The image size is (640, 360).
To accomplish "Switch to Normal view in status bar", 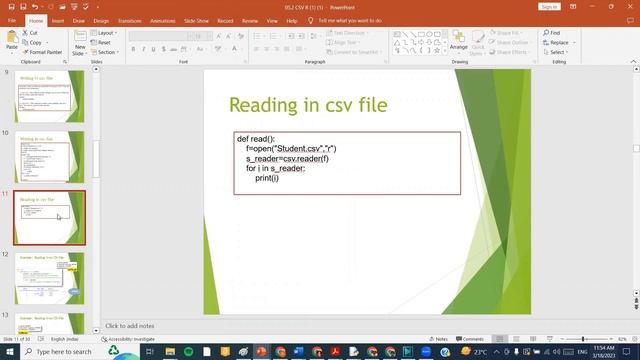I will [500, 339].
